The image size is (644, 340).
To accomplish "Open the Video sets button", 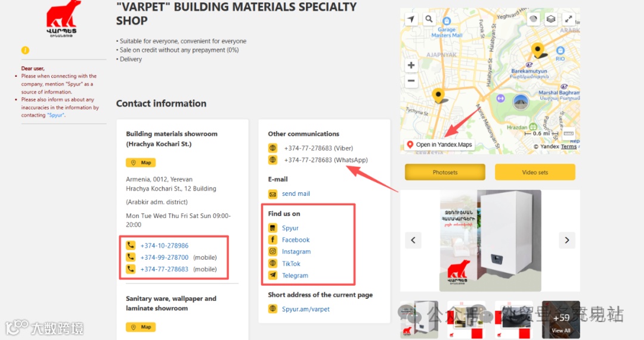I will 535,172.
